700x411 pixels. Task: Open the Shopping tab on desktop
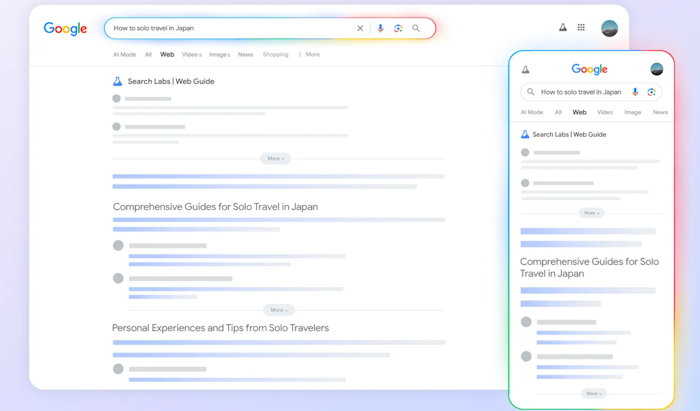tap(275, 54)
